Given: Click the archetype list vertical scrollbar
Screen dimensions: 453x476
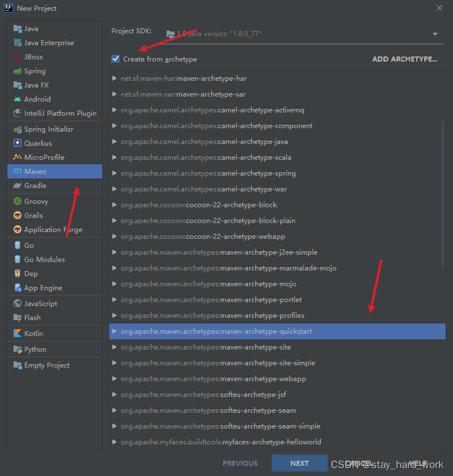Looking at the screenshot, I should 443,194.
